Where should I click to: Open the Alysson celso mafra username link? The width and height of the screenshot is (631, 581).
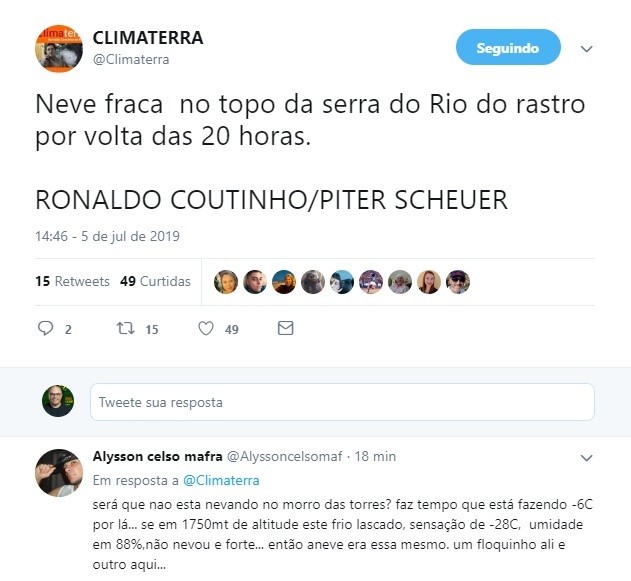point(158,456)
